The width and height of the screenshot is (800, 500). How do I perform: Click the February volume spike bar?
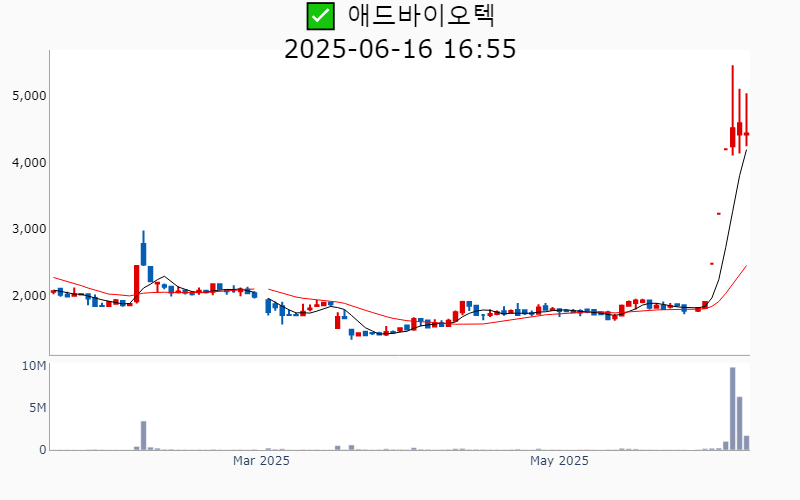click(x=143, y=436)
